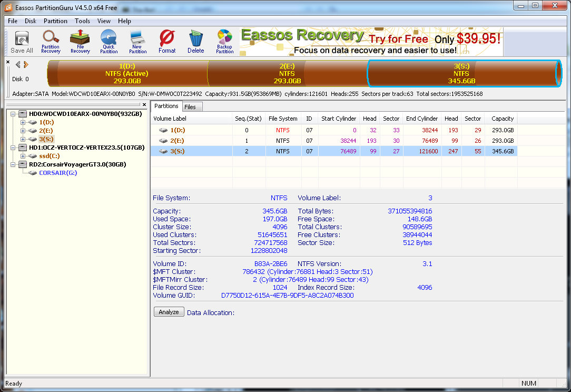
Task: Click the drive icon in 3(S:) table row
Action: (163, 151)
